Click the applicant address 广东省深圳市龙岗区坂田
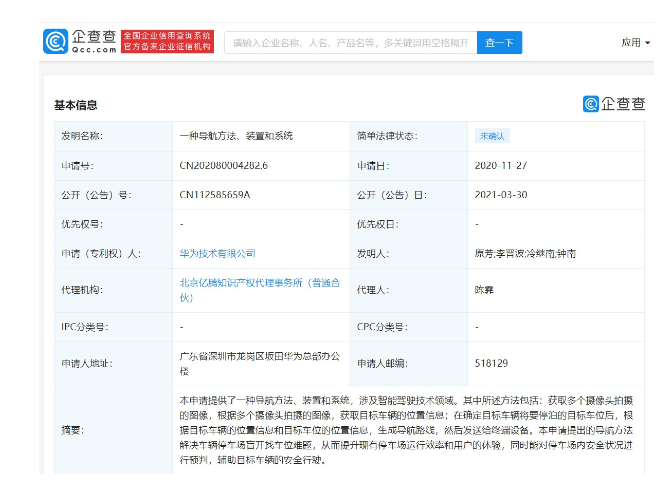The image size is (667, 492). 259,364
